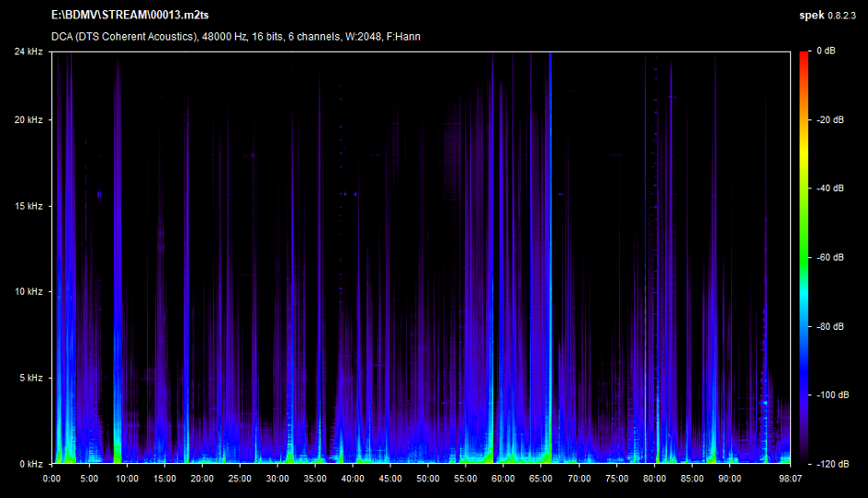
Task: Click the 30:00 tick on the time axis
Action: click(277, 478)
